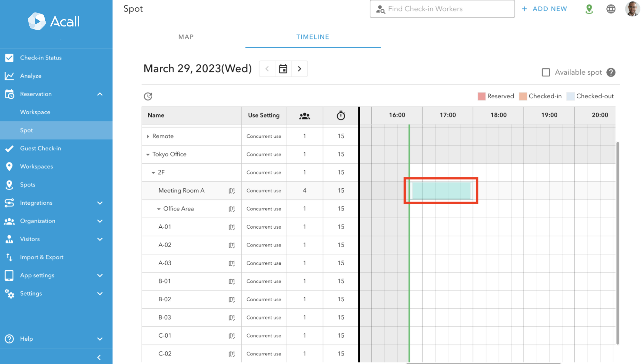Enable the Available spot checkbox
Image resolution: width=643 pixels, height=364 pixels.
(x=546, y=72)
